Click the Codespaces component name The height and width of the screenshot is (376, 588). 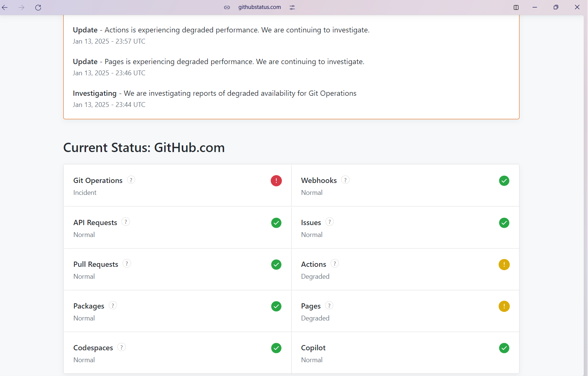93,348
